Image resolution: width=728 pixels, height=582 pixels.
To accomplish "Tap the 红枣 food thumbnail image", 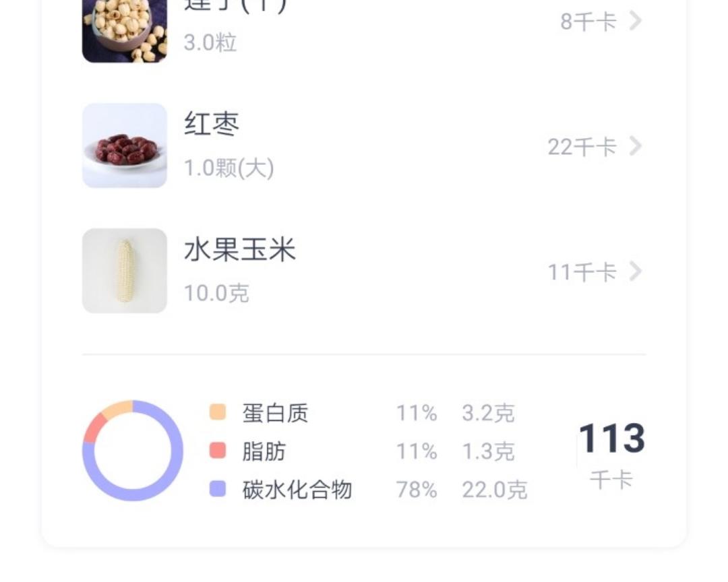I will (x=123, y=145).
